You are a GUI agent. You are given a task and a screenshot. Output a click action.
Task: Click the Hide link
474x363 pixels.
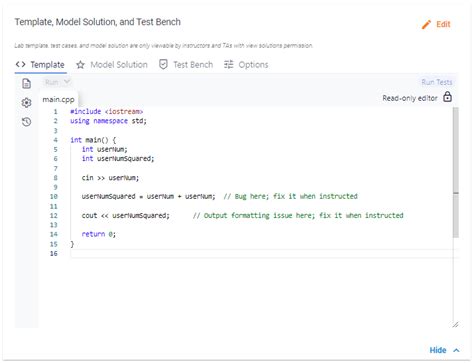click(x=438, y=350)
